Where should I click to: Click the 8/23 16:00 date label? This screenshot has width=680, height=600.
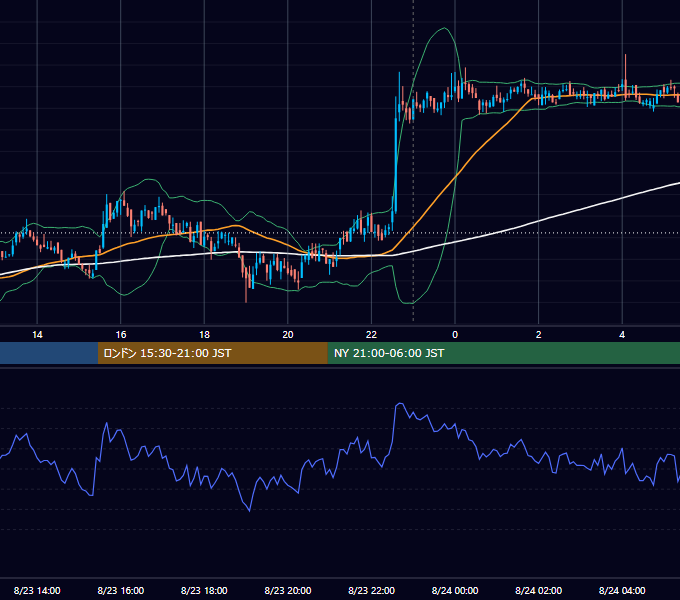121,590
